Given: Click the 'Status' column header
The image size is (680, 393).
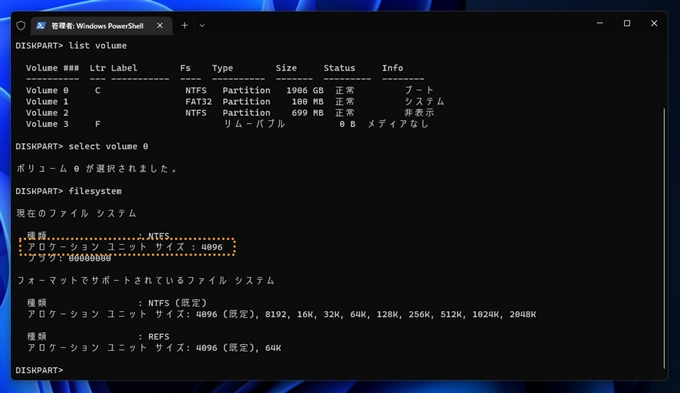Looking at the screenshot, I should (339, 68).
